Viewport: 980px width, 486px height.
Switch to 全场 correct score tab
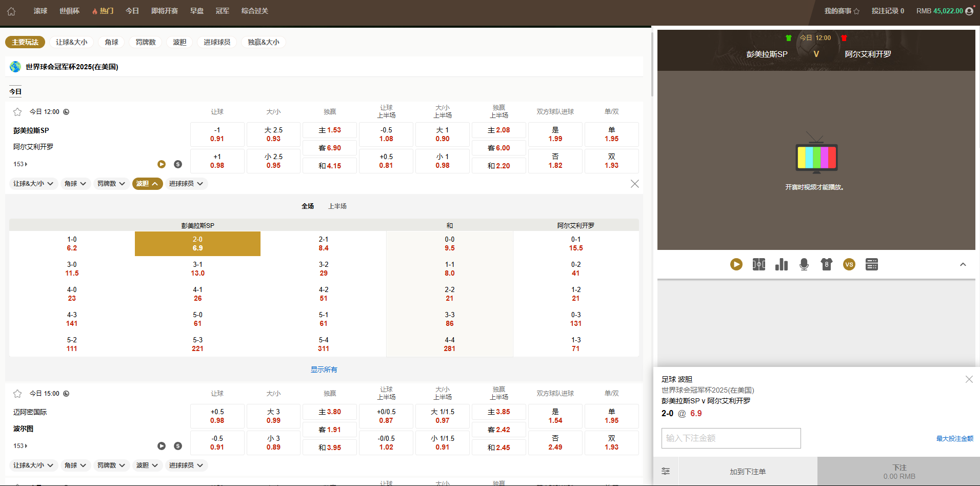pos(308,206)
